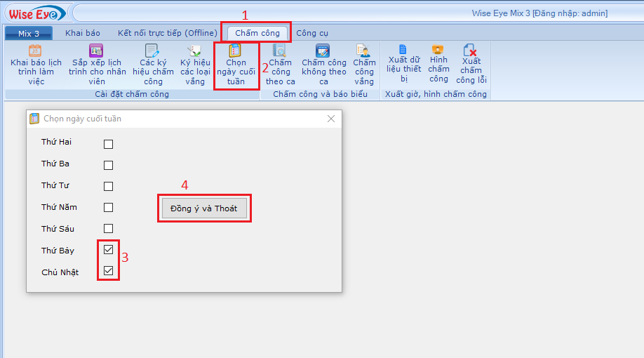This screenshot has height=358, width=644.
Task: Enable the Thứ Hai checkbox
Action: click(x=108, y=145)
